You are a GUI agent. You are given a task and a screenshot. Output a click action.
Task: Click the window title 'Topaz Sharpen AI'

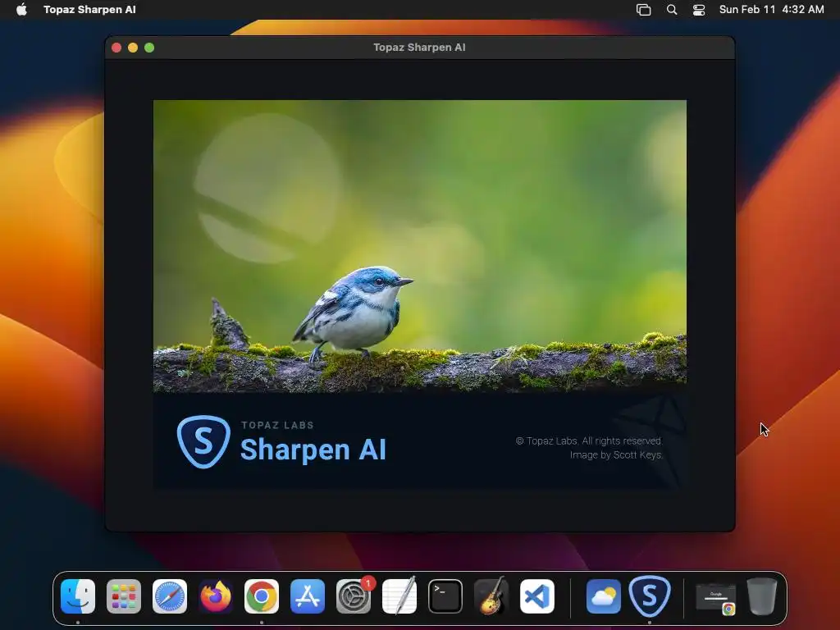(x=419, y=47)
